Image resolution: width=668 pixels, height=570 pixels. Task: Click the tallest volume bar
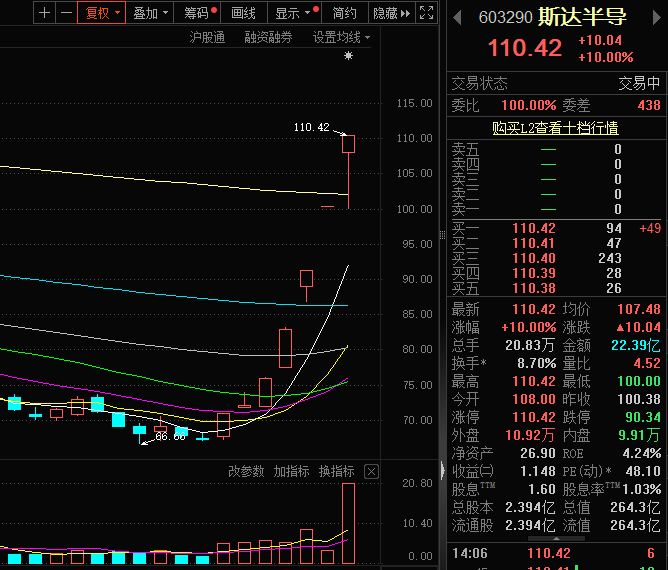point(348,524)
